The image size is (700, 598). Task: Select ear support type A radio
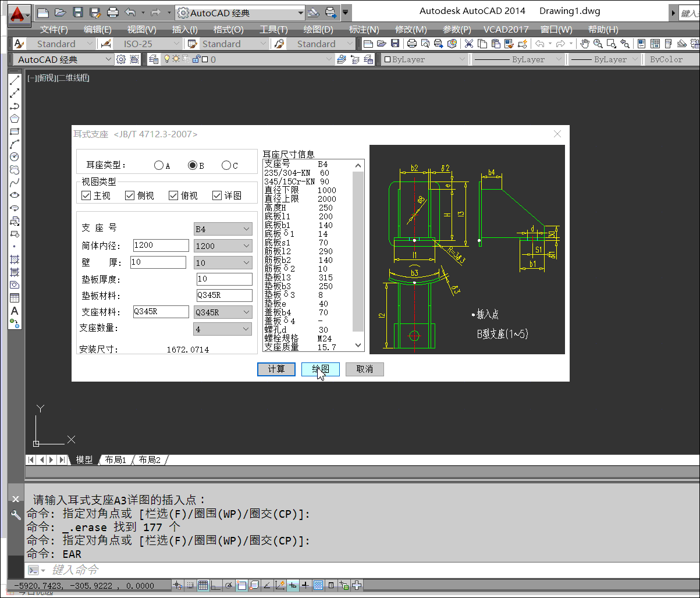159,165
